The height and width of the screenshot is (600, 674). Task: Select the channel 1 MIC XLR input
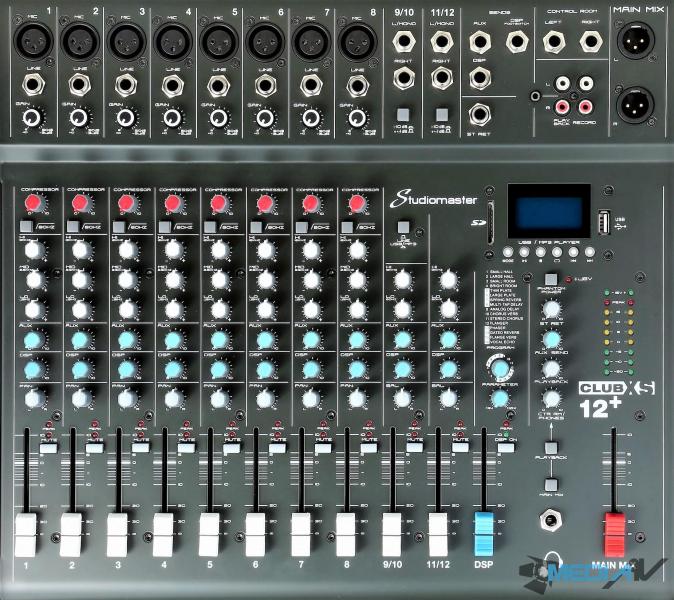[x=33, y=40]
